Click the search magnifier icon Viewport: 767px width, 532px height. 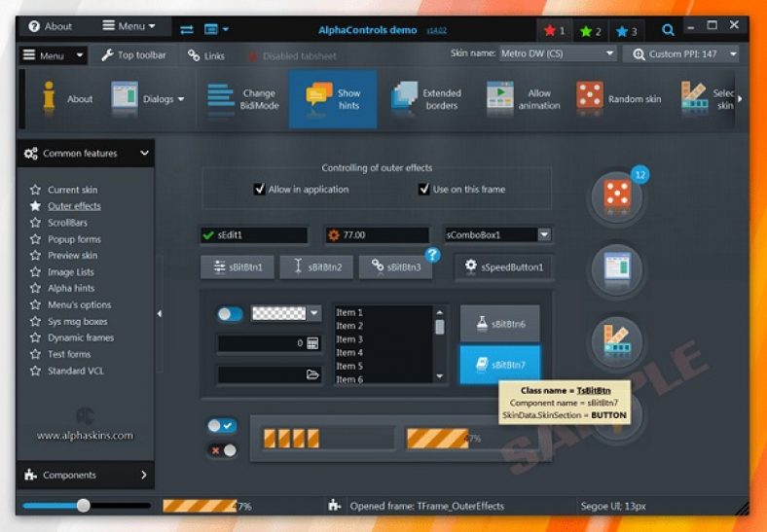pos(668,30)
